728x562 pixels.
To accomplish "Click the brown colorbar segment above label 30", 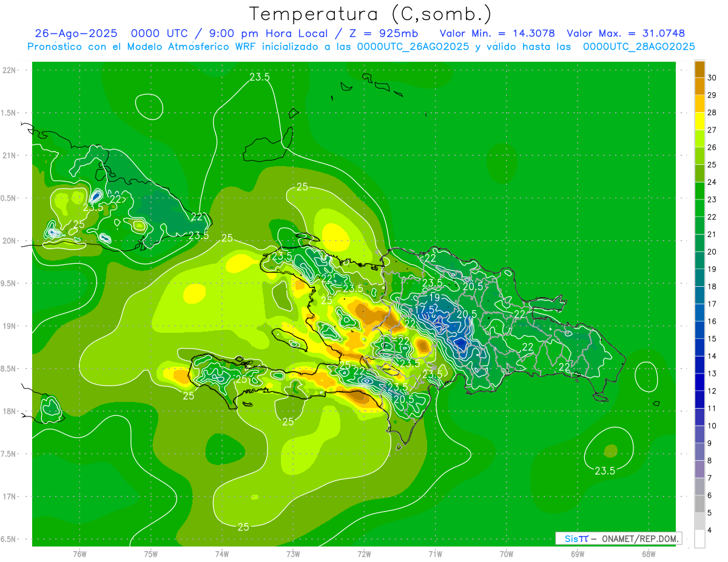I will 699,69.
